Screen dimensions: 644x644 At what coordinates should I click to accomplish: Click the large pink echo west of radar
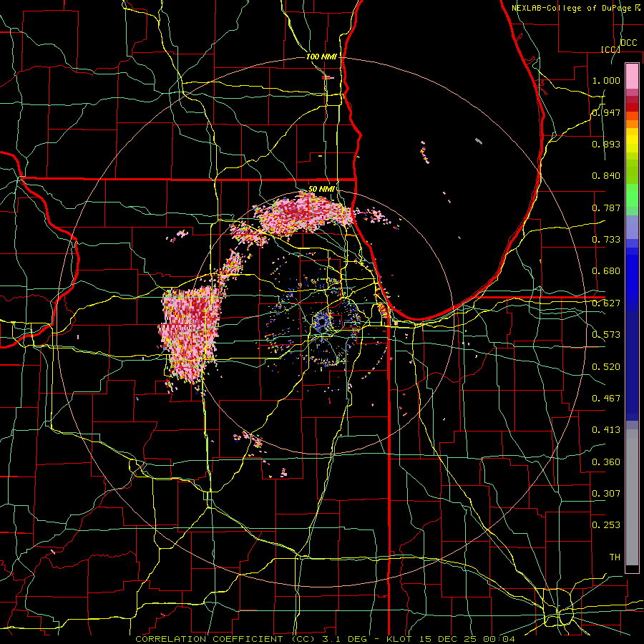click(x=191, y=335)
